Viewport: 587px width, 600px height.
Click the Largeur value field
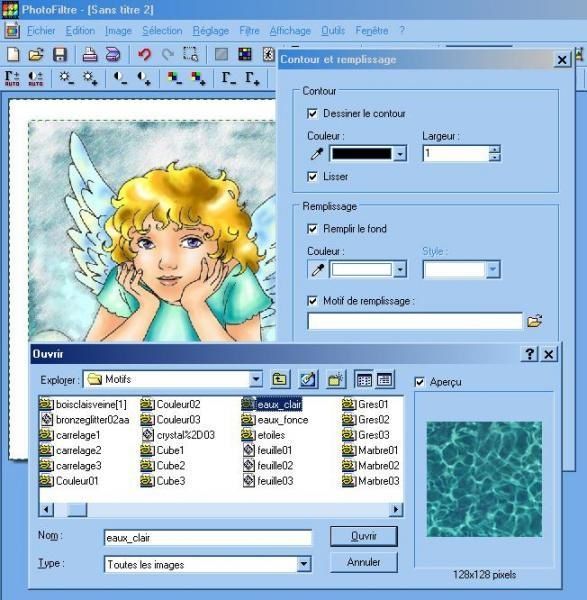(456, 153)
